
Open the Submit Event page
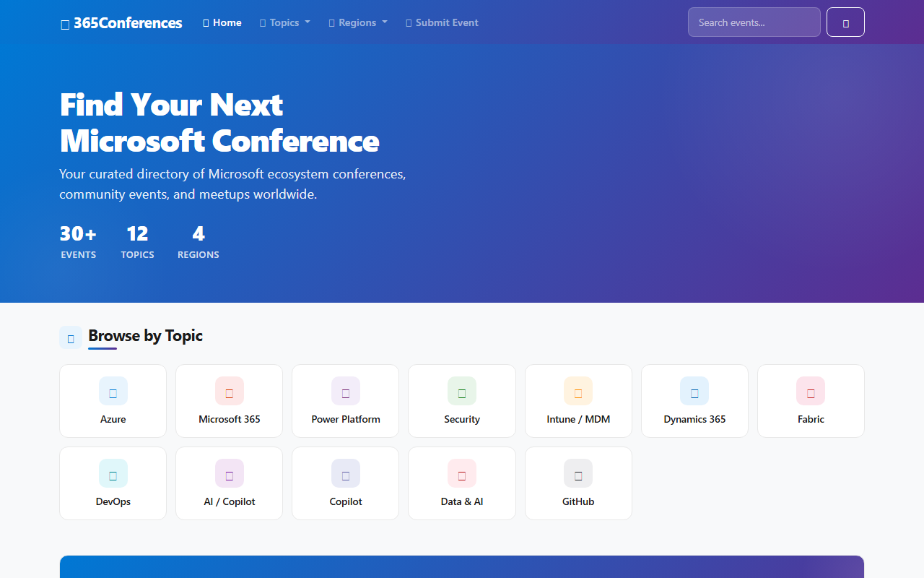pyautogui.click(x=442, y=22)
